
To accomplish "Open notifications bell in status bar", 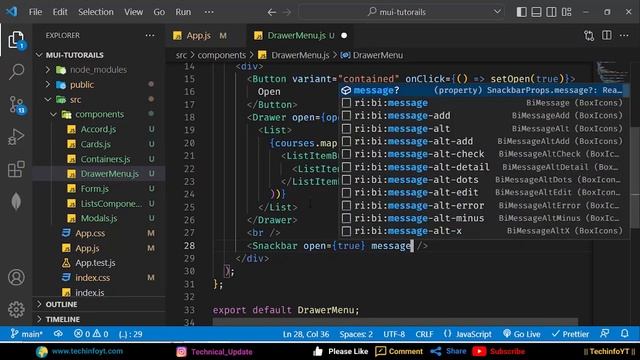I will [625, 334].
